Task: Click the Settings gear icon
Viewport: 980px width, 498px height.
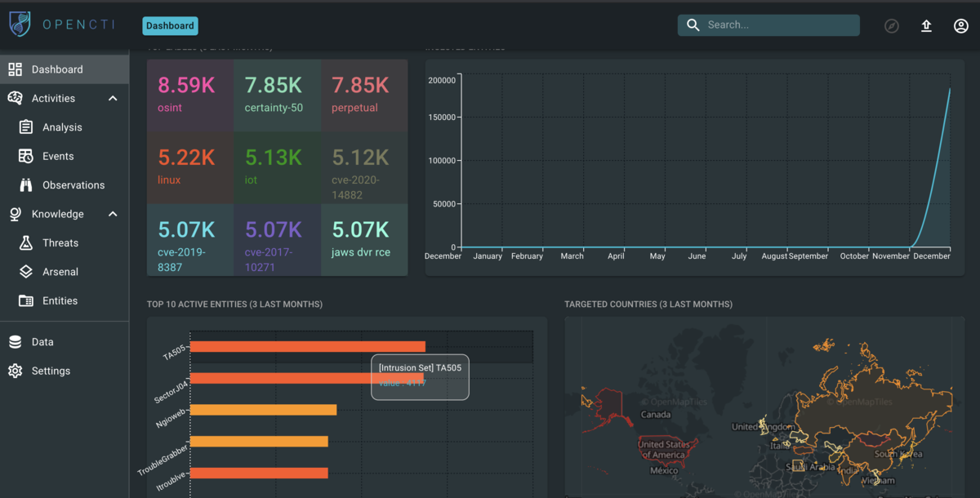Action: [x=16, y=371]
